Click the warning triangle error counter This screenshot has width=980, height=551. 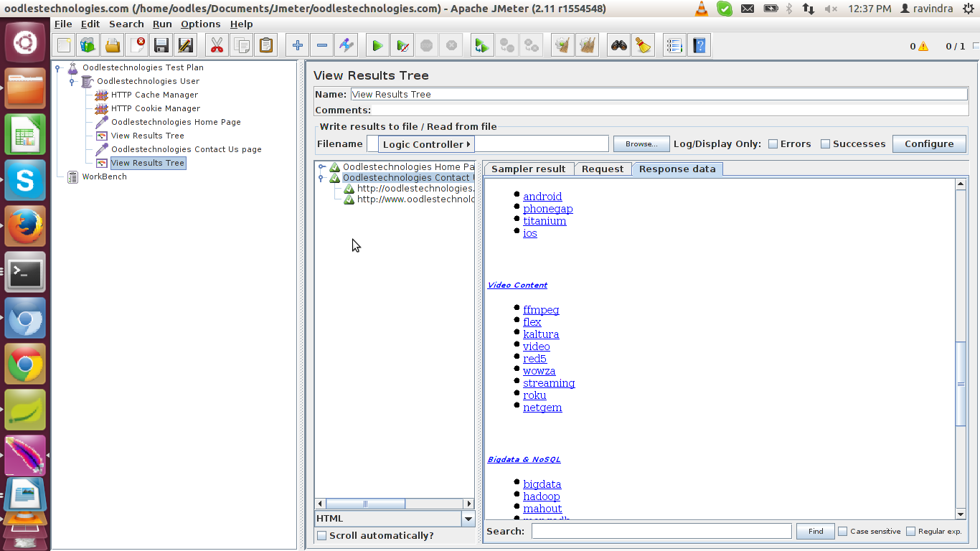[x=923, y=47]
